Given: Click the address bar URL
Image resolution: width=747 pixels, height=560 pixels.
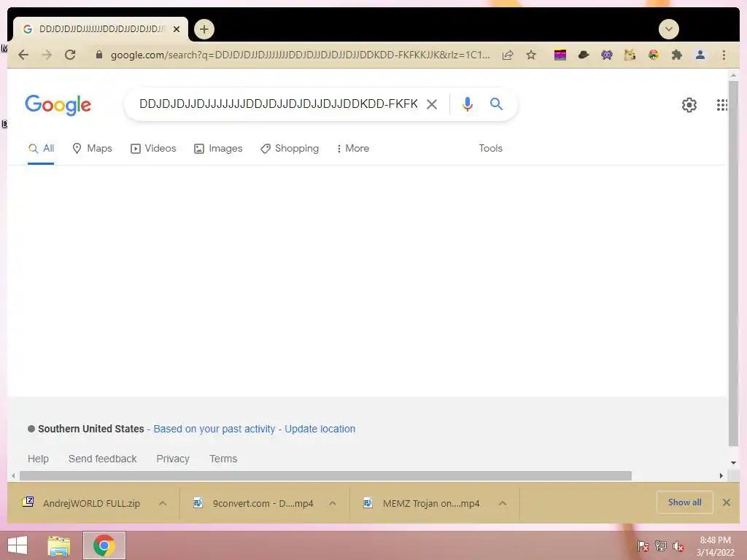Looking at the screenshot, I should [x=300, y=55].
